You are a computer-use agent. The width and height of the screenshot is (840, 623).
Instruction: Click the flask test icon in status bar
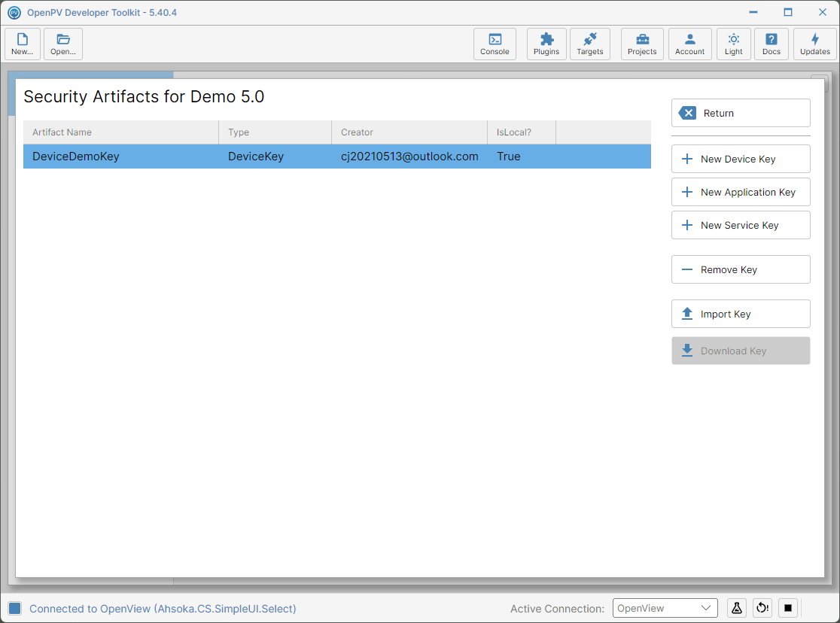pos(737,608)
